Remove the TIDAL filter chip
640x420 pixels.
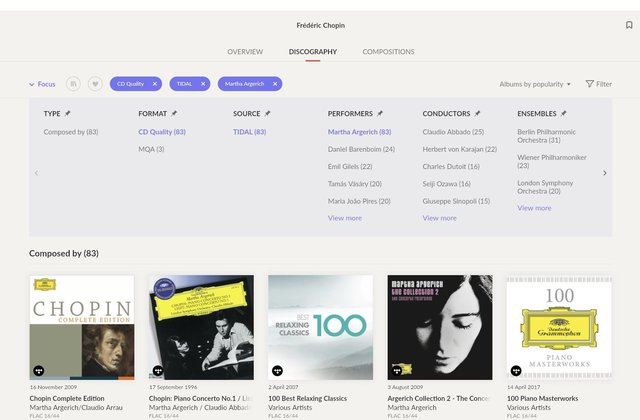pos(202,84)
